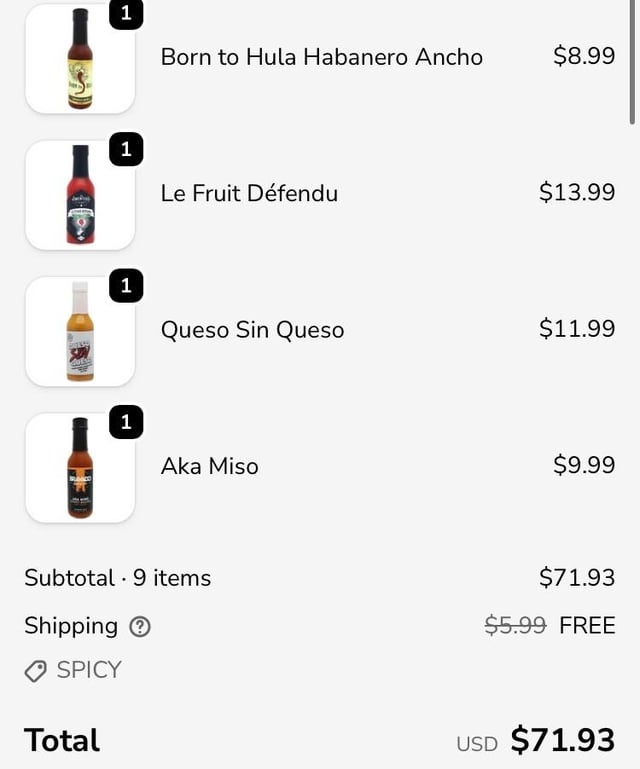Click the $71.93 total amount

(x=562, y=740)
